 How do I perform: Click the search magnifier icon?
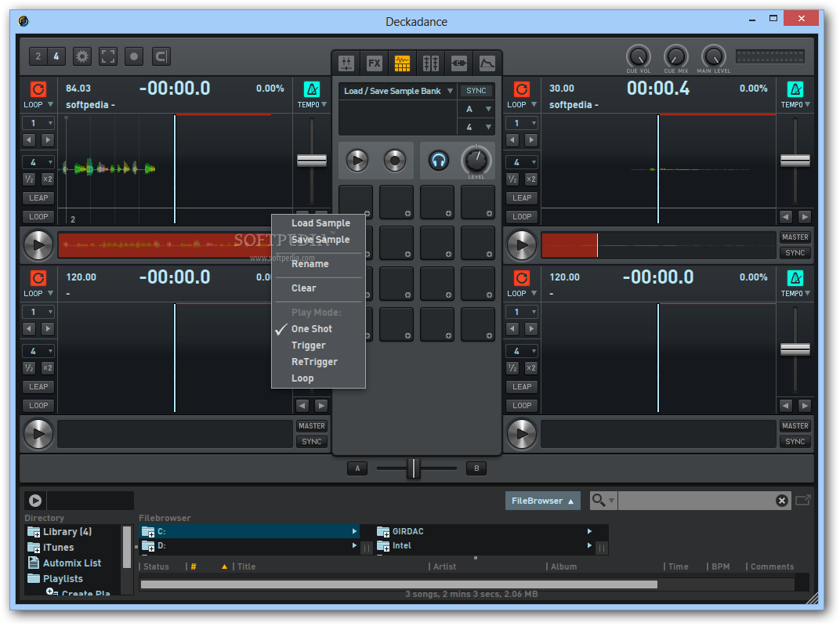click(599, 501)
